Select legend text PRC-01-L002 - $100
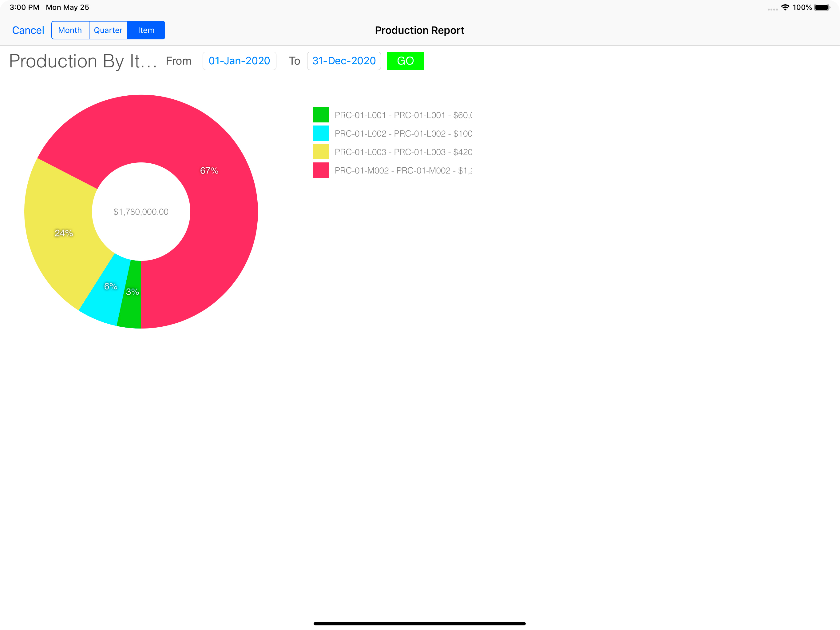The height and width of the screenshot is (630, 840). pyautogui.click(x=403, y=134)
